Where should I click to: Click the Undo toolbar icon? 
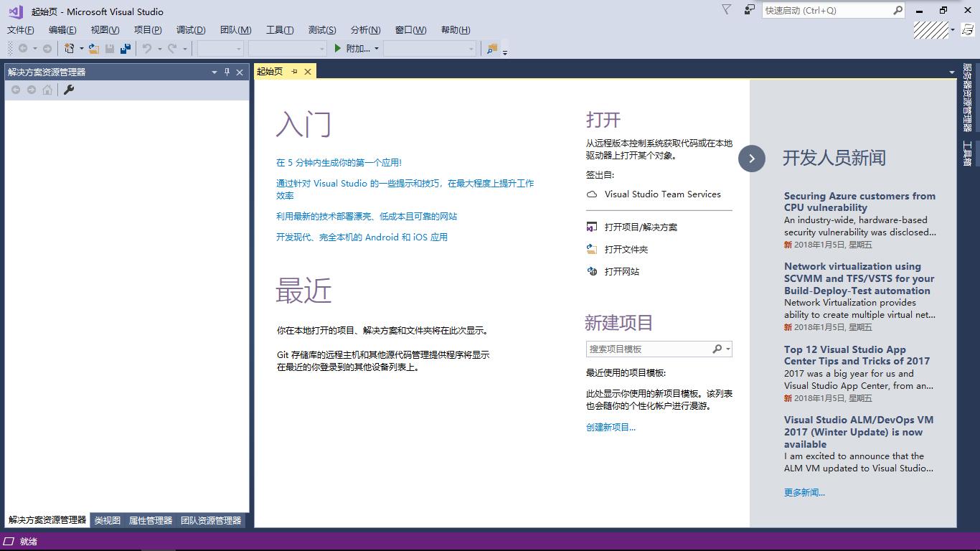click(x=147, y=49)
